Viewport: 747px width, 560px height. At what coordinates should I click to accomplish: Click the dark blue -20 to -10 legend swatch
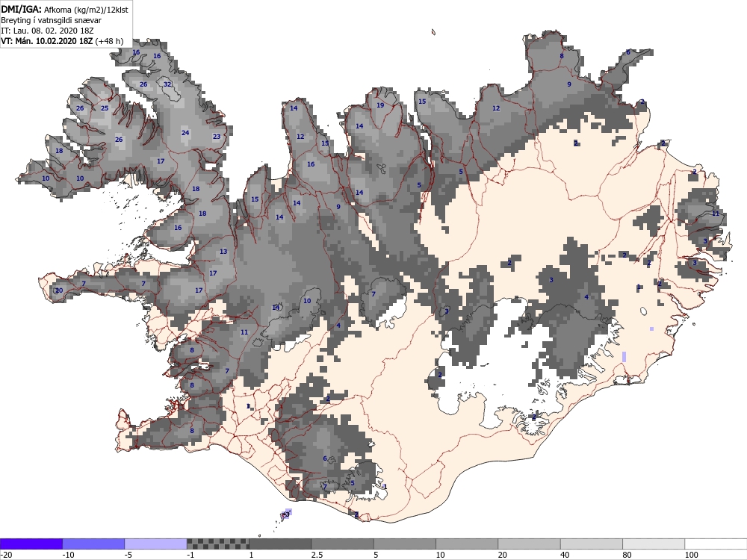click(31, 544)
